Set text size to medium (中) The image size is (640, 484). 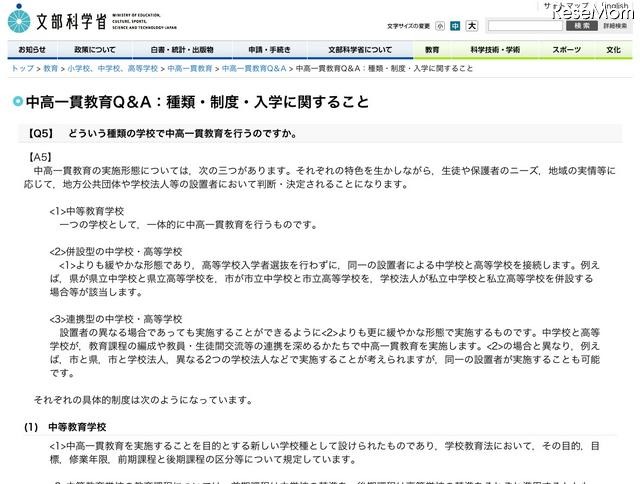pos(455,26)
